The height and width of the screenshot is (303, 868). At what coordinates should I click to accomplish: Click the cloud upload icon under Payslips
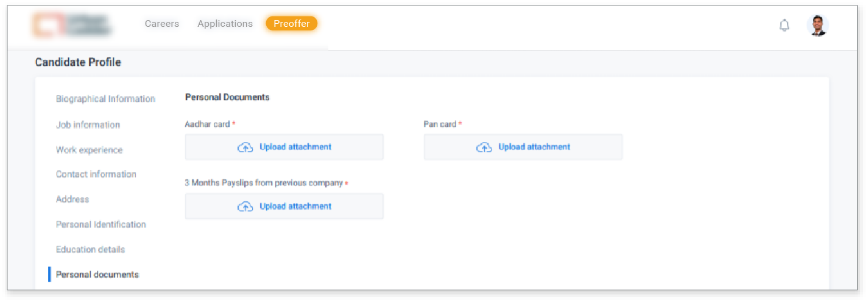tap(245, 207)
